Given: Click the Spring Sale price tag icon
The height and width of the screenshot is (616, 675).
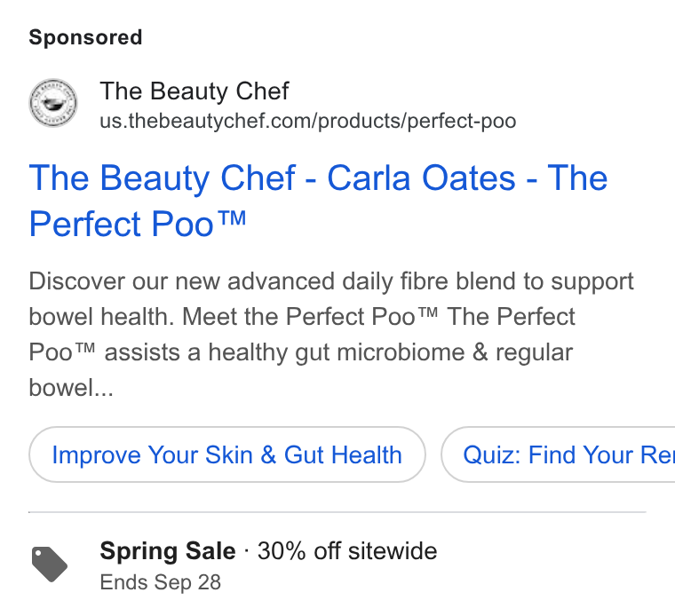Looking at the screenshot, I should click(50, 565).
